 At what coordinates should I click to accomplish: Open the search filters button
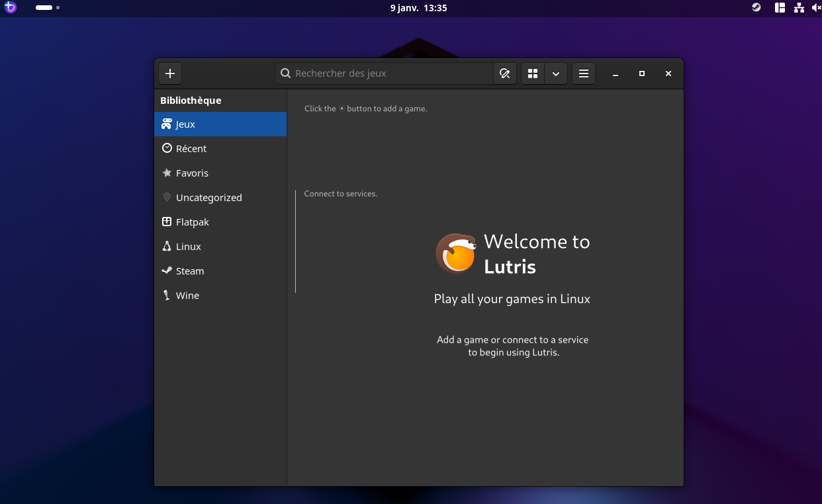click(x=504, y=73)
